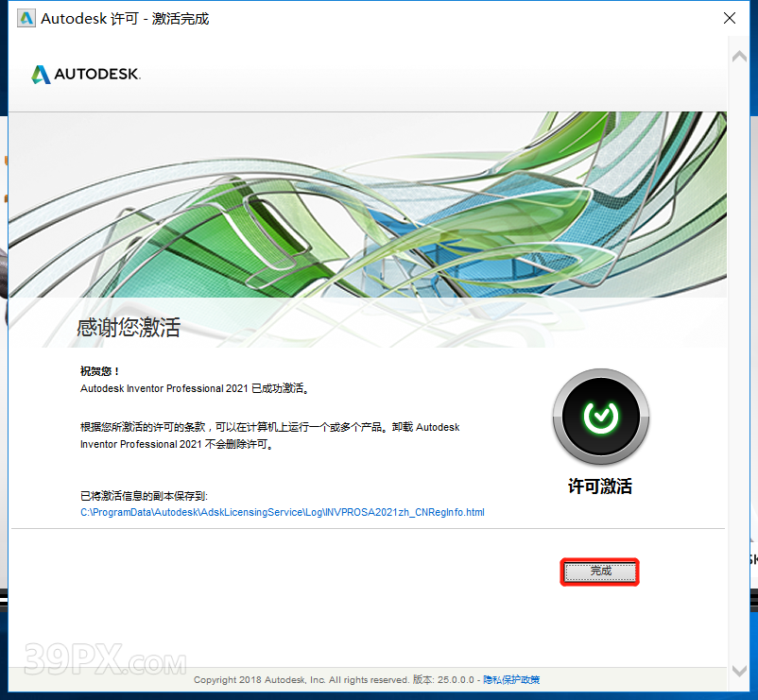Click the 祝贺您！ congratulation text
The image size is (758, 700).
(x=99, y=371)
